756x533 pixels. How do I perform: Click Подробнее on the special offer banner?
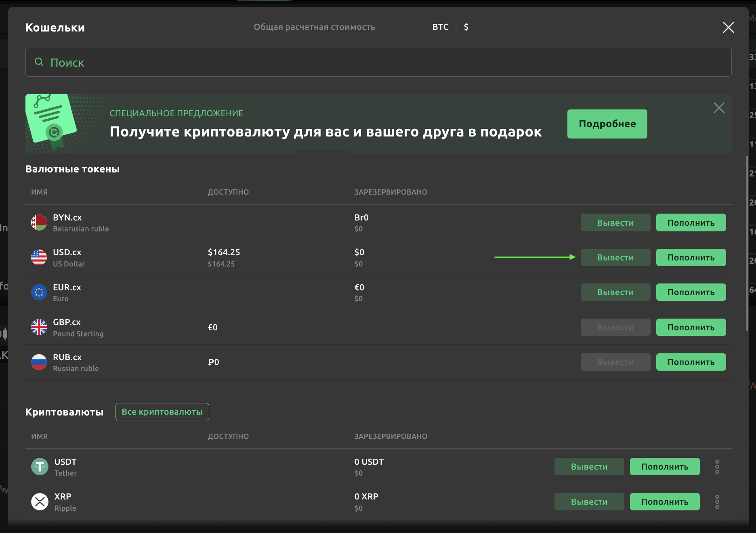point(607,124)
